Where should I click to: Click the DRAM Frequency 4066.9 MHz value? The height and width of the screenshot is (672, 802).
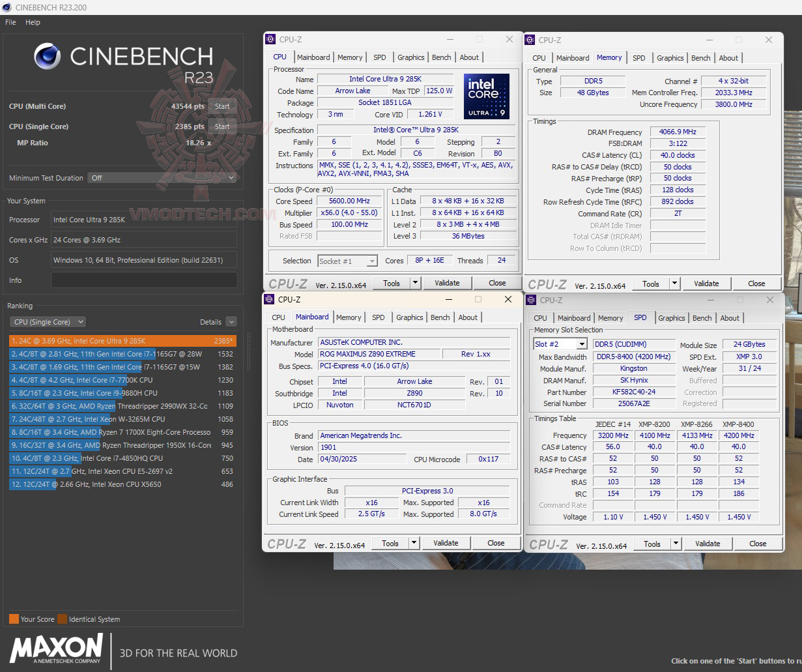(x=678, y=132)
